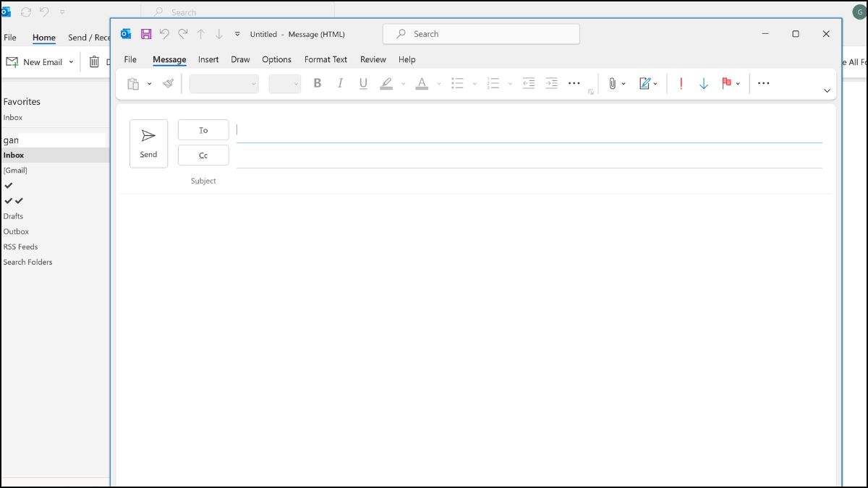Click the Attach File paperclip icon

[x=612, y=84]
